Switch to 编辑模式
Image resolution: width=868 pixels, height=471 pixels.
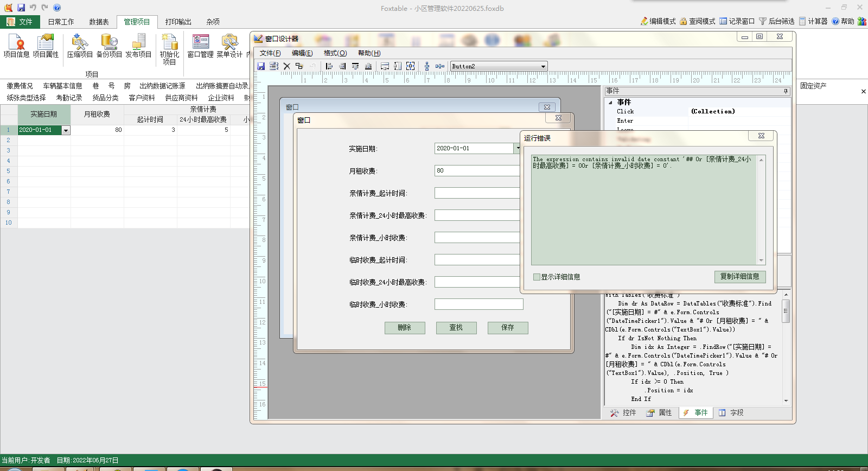pyautogui.click(x=658, y=21)
